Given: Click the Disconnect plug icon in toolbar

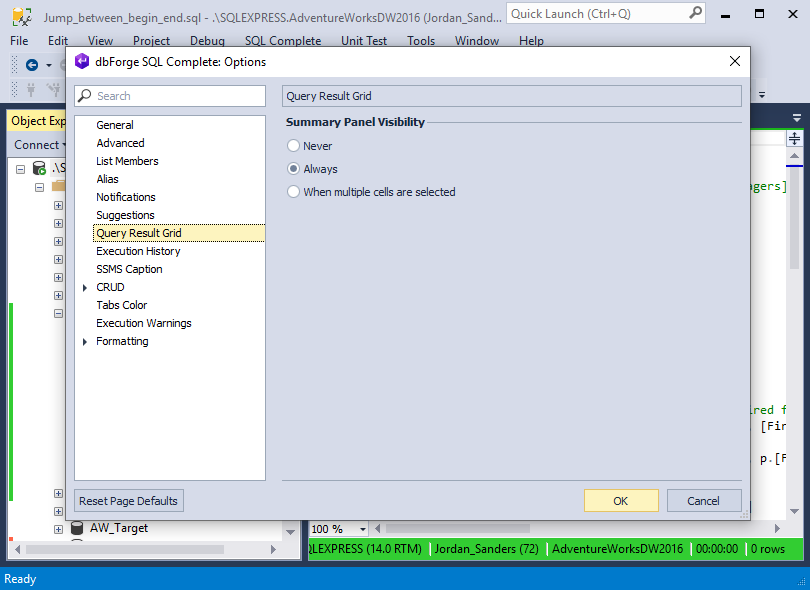Looking at the screenshot, I should pos(53,90).
